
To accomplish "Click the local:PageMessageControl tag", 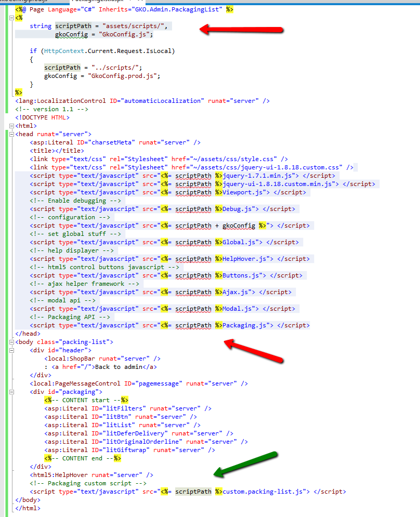I will [x=139, y=383].
